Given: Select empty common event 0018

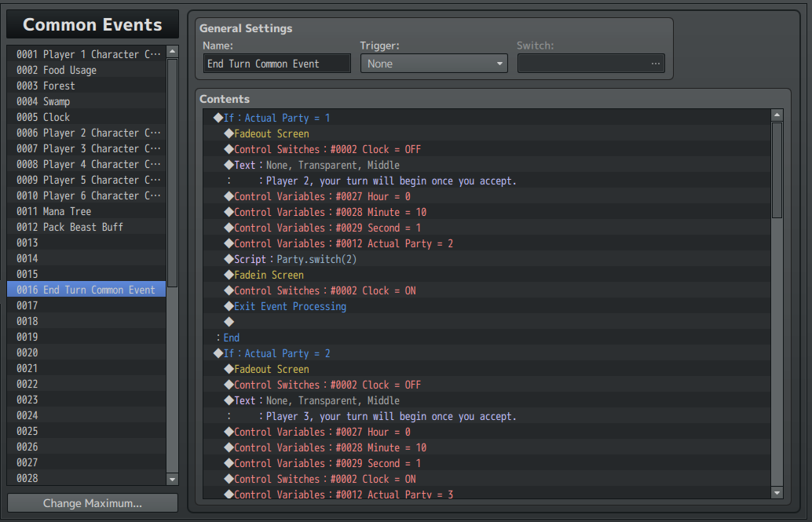Looking at the screenshot, I should (86, 321).
